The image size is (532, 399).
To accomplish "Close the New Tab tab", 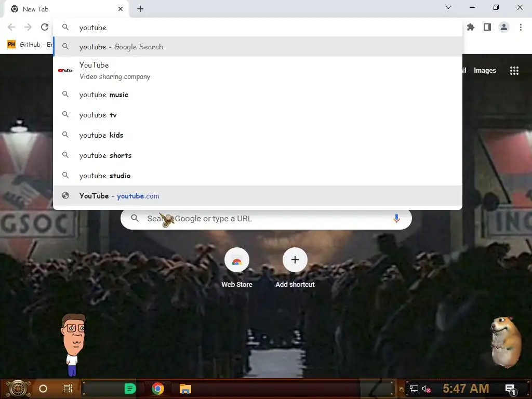I will 121,9.
